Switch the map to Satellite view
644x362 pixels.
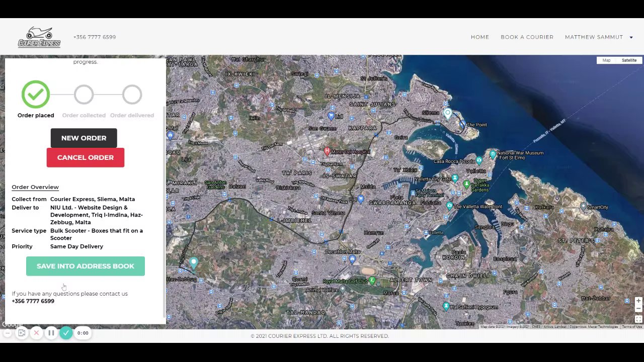[629, 60]
